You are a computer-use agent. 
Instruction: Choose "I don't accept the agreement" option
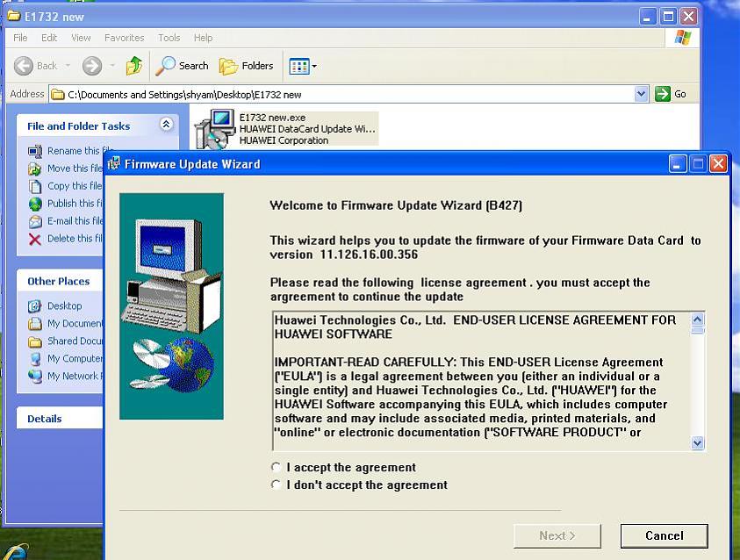[x=277, y=485]
